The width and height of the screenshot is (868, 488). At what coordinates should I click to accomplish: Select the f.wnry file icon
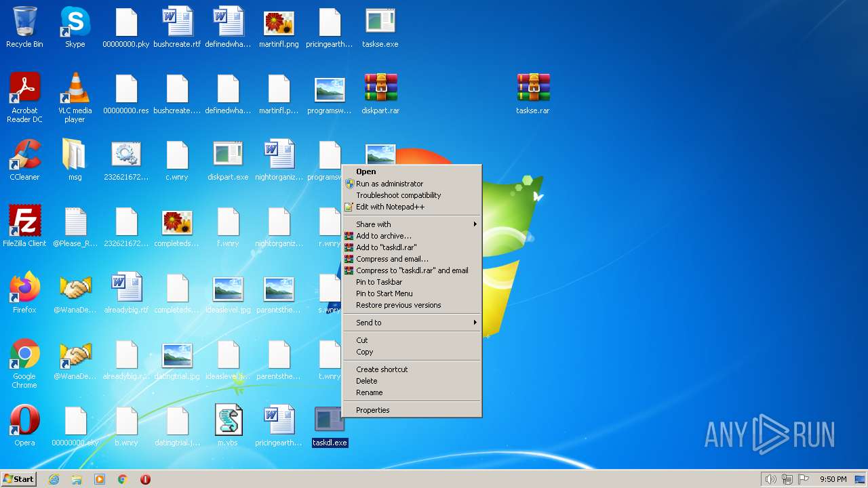[228, 226]
